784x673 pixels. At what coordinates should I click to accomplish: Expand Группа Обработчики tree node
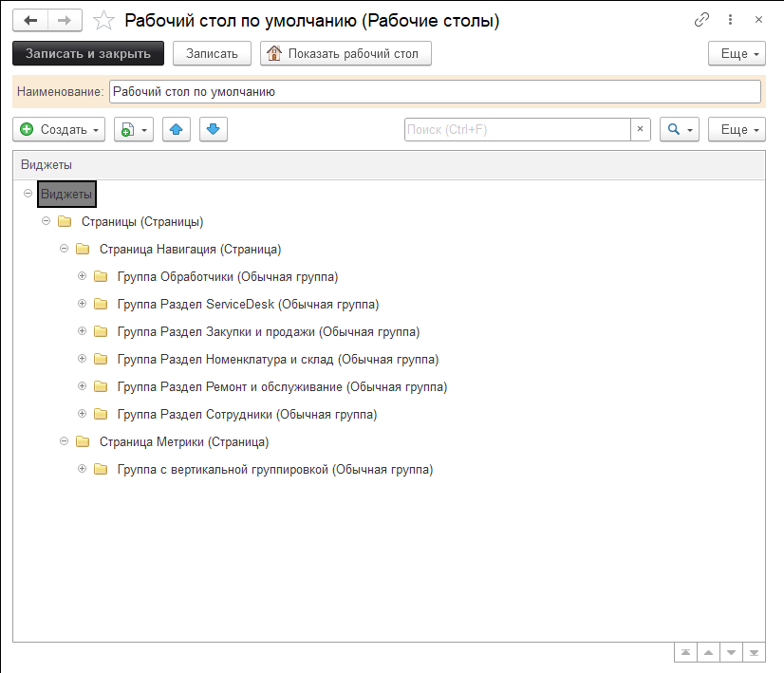point(82,277)
